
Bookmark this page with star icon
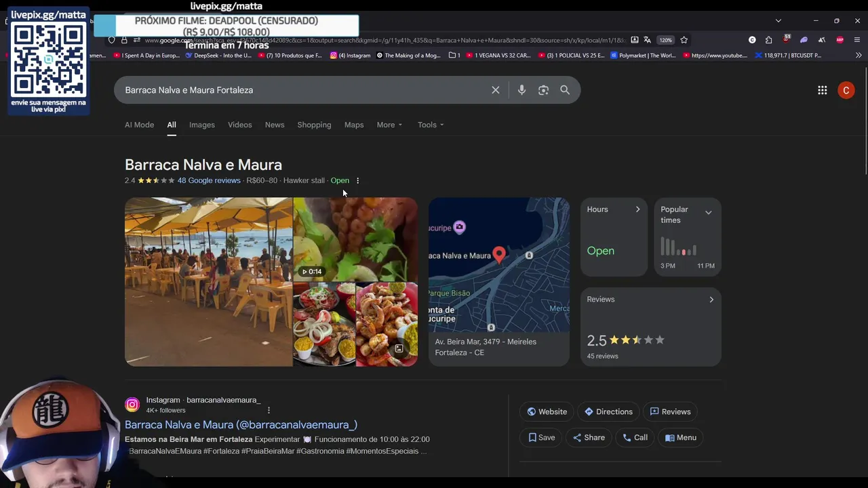click(684, 40)
